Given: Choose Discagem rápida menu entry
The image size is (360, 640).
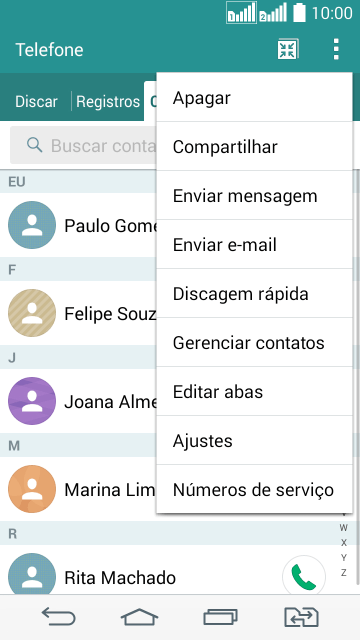Looking at the screenshot, I should [x=254, y=293].
